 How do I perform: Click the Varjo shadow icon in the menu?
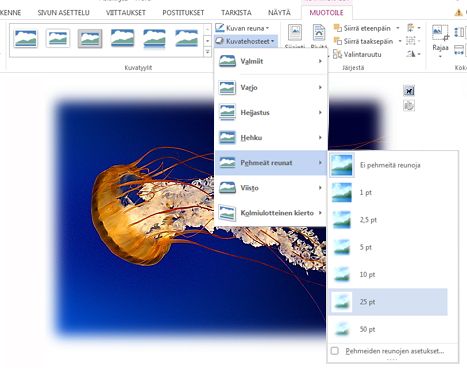227,87
